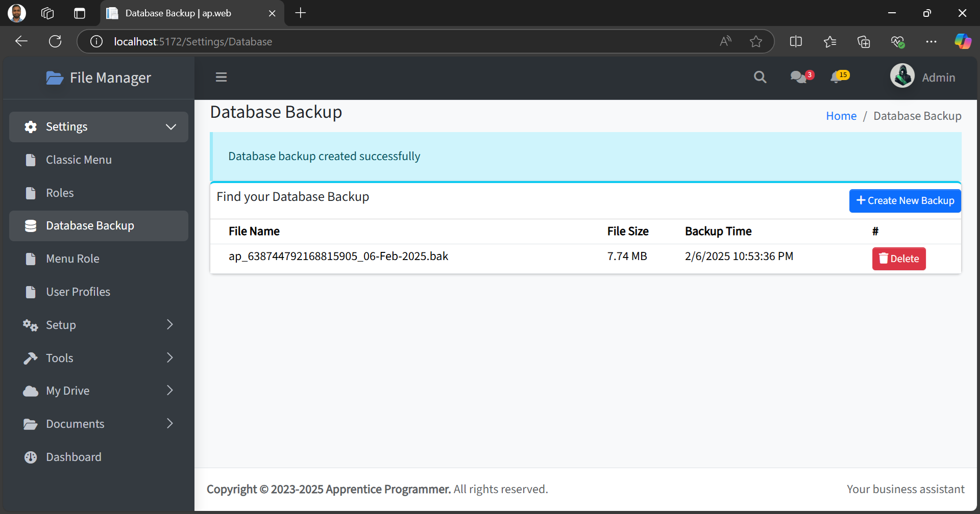
Task: Click Create New Backup button
Action: pos(905,201)
